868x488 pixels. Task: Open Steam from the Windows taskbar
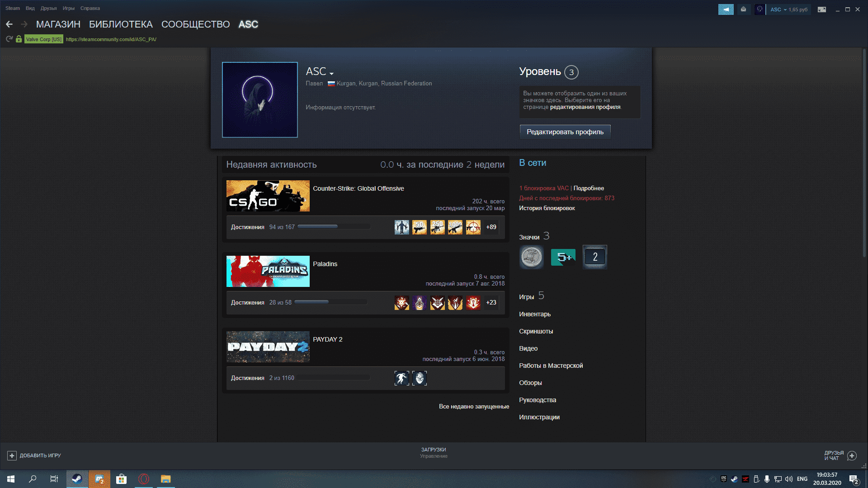tap(77, 479)
